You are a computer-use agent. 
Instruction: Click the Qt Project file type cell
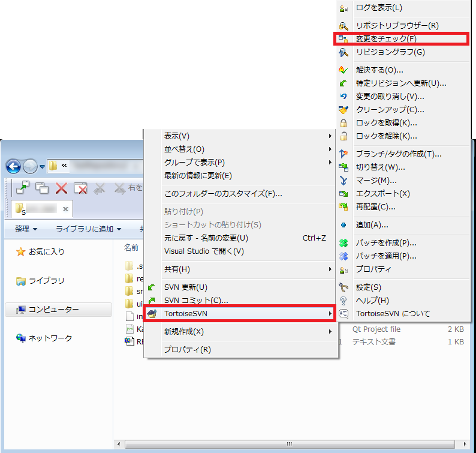coord(376,329)
